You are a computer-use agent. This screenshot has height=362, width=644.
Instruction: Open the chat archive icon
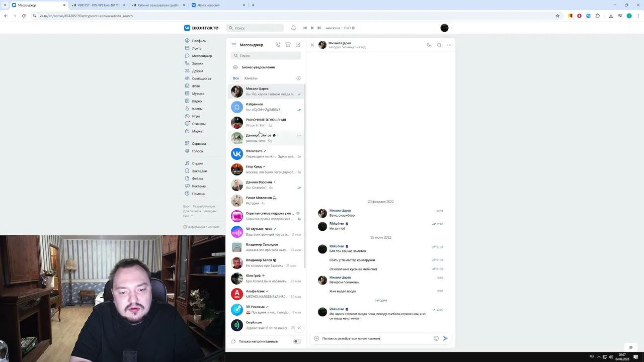(x=288, y=45)
